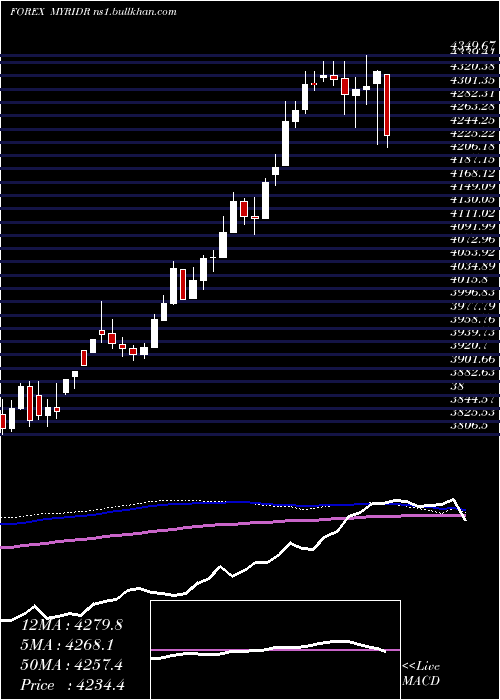Click the 4349.67 top price label
Screen dimensions: 500x700
tap(474, 45)
